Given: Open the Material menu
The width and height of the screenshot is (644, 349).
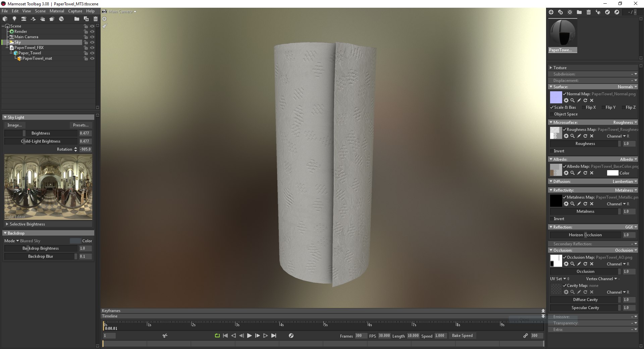Looking at the screenshot, I should coord(57,11).
